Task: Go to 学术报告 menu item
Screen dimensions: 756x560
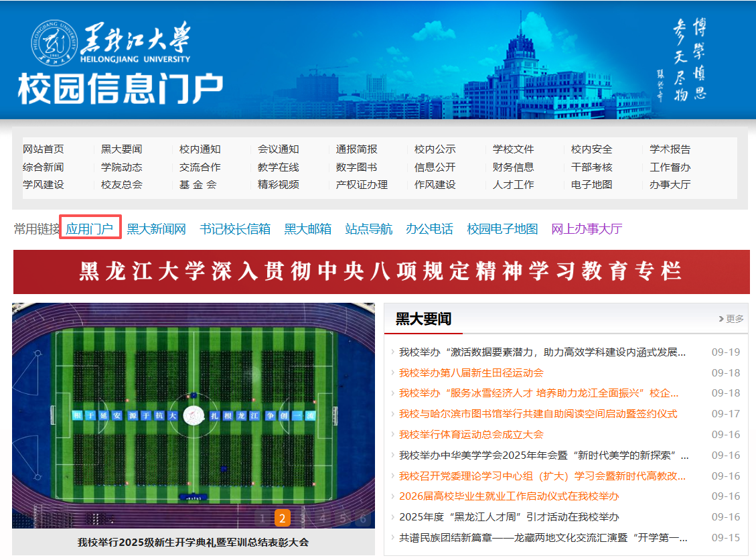Action: (x=670, y=149)
